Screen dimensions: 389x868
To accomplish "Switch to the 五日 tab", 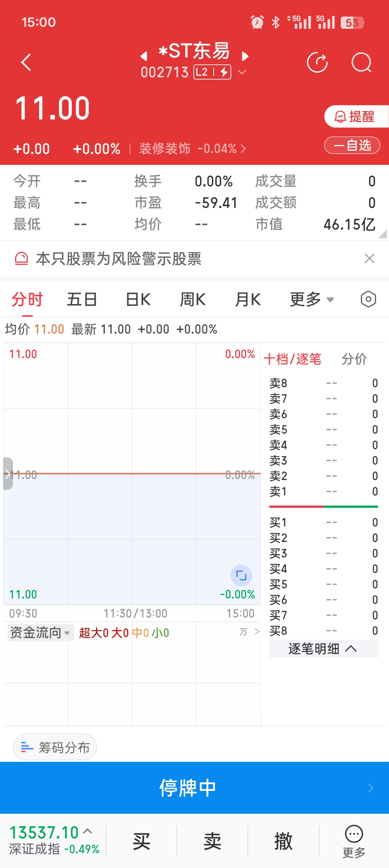I will (x=82, y=299).
